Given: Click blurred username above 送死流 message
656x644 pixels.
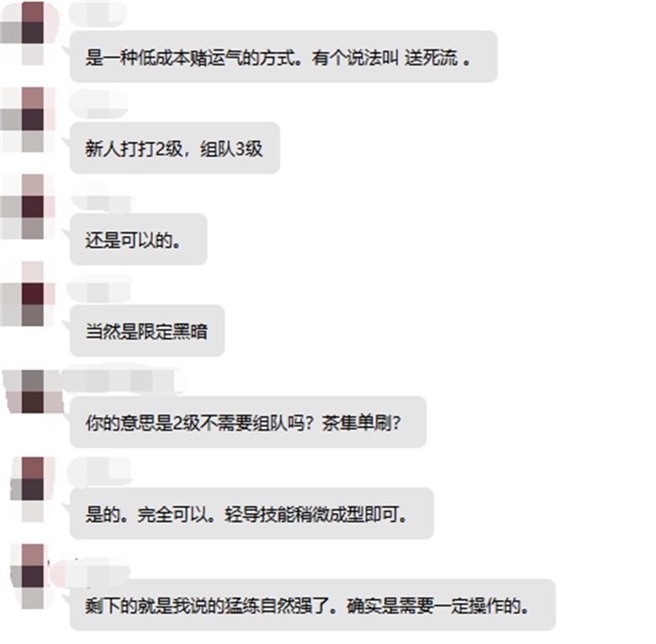Looking at the screenshot, I should (x=98, y=14).
